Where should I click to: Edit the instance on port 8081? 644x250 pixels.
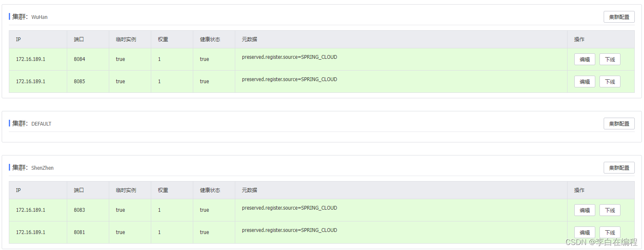click(584, 232)
